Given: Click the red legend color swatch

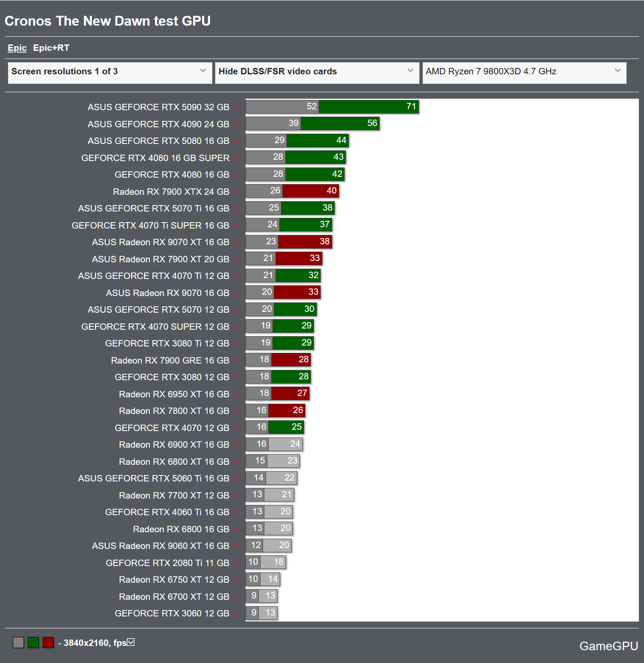Looking at the screenshot, I should point(48,642).
